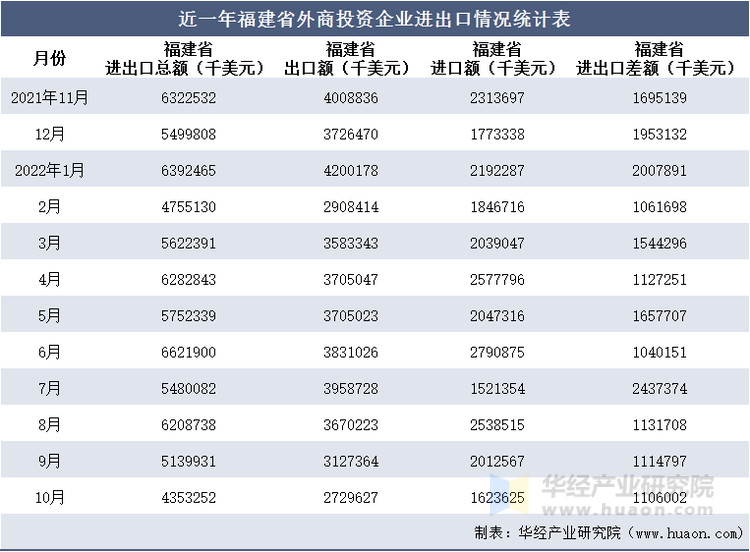Click total value 6621900
This screenshot has width=750, height=552.
(x=188, y=353)
